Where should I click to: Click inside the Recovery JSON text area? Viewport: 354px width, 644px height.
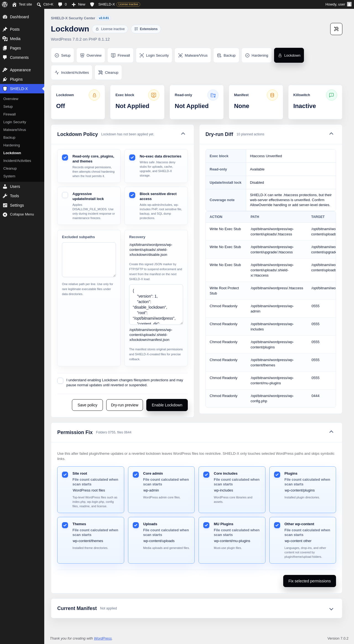pyautogui.click(x=156, y=304)
